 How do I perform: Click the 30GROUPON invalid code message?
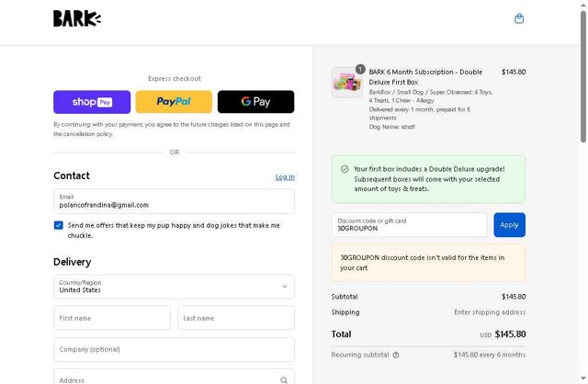coord(428,263)
